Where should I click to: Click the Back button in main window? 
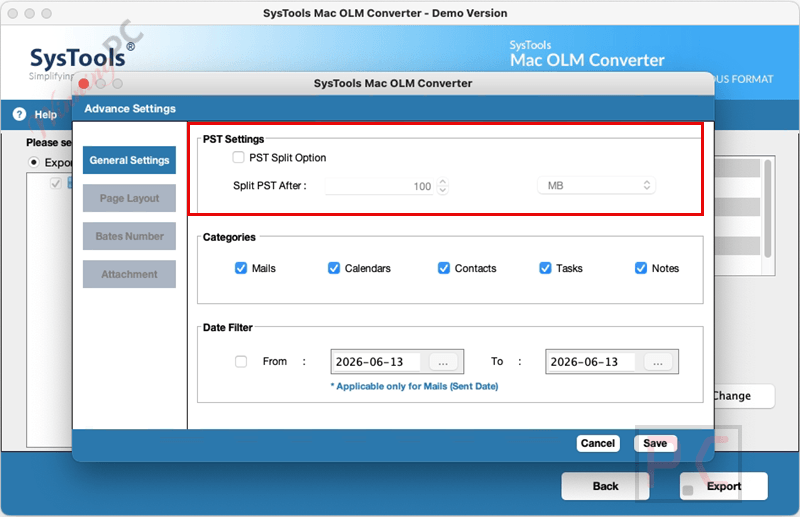tap(605, 486)
